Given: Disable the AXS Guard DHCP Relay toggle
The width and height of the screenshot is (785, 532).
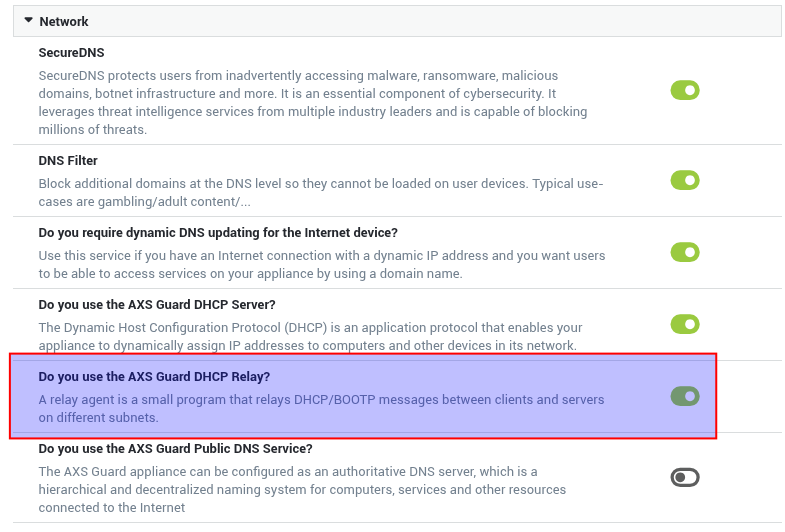Looking at the screenshot, I should pos(685,396).
